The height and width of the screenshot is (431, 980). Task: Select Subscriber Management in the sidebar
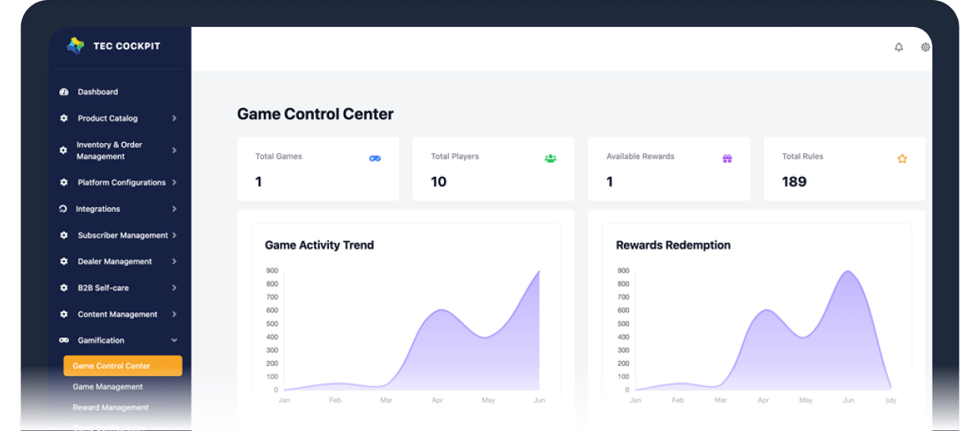coord(122,236)
